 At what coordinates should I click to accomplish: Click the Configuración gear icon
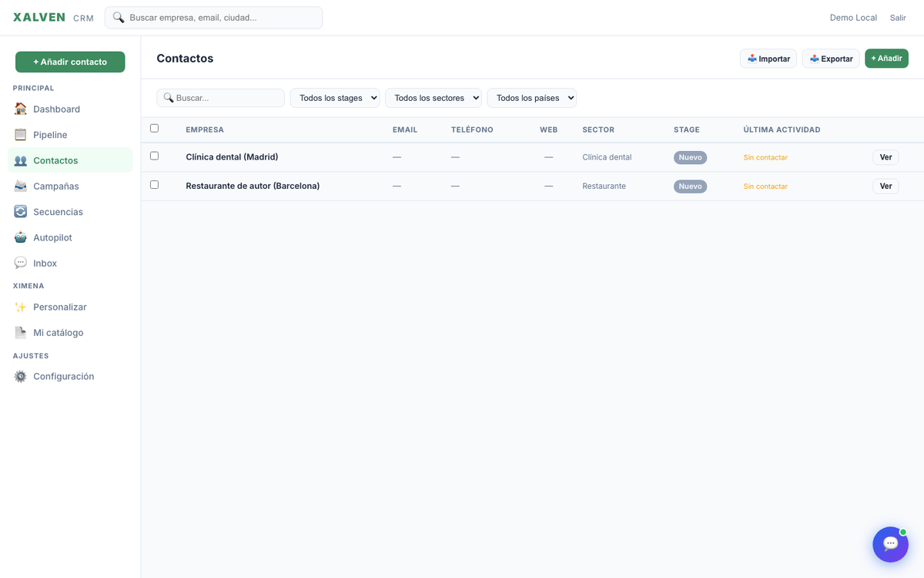click(21, 376)
